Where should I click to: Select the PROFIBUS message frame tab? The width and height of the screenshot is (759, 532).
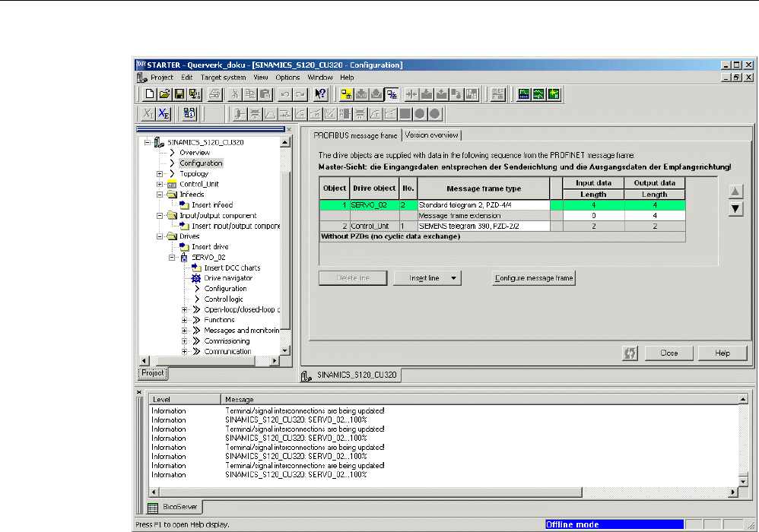[355, 135]
